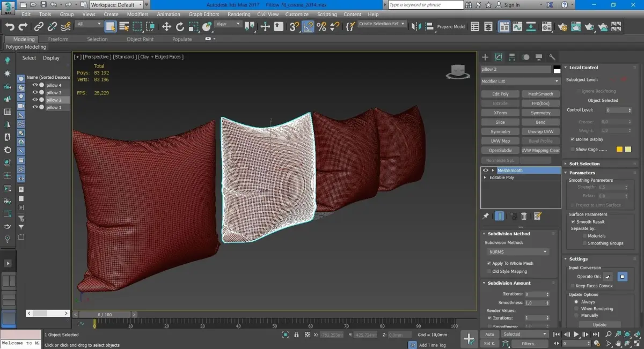Switch to the Freeform ribbon tab

click(58, 39)
